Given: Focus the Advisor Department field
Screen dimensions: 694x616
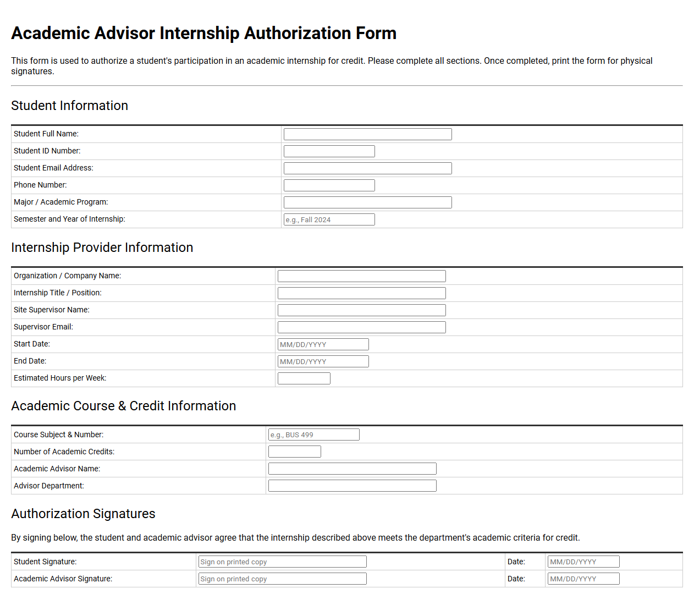Looking at the screenshot, I should point(352,486).
